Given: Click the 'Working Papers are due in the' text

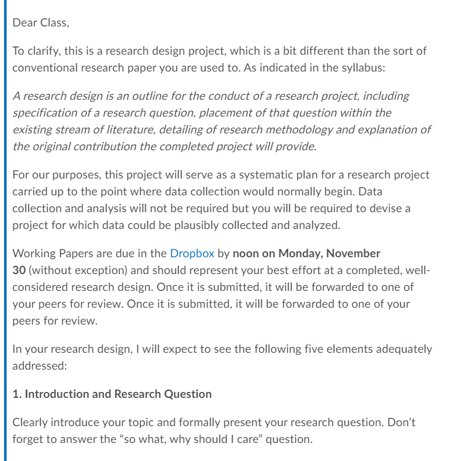Looking at the screenshot, I should pos(89,254).
